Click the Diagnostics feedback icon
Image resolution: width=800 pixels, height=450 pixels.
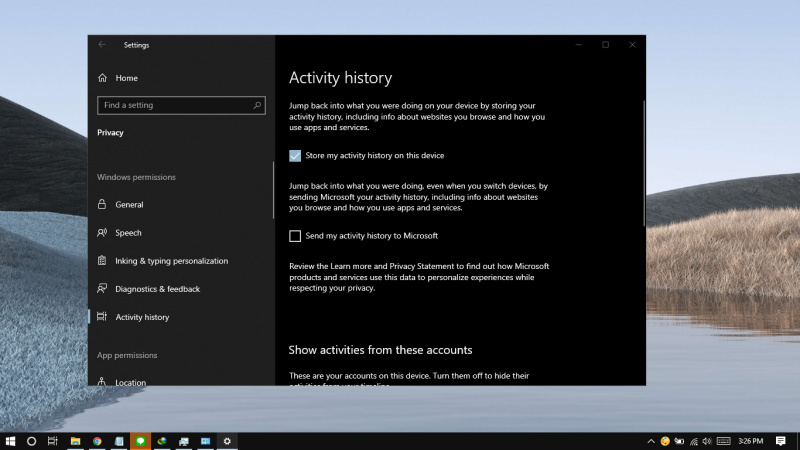coord(102,289)
